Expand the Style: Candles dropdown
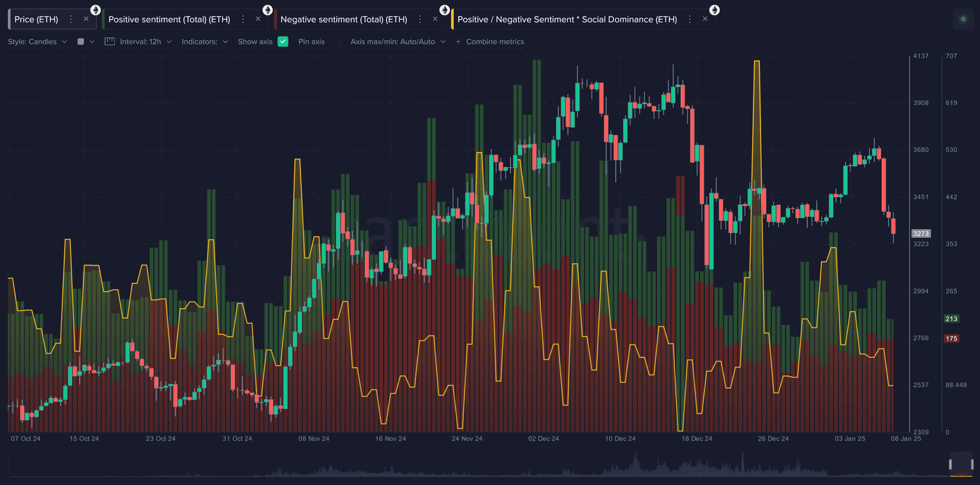This screenshot has height=485, width=980. 37,41
